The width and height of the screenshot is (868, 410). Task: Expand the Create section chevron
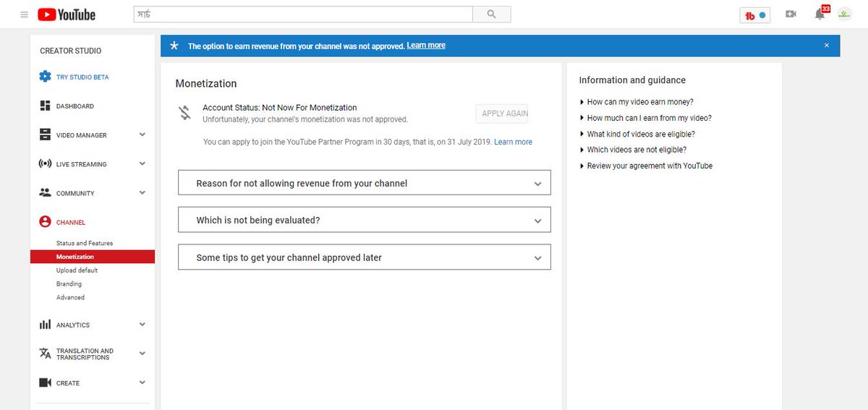(x=142, y=383)
